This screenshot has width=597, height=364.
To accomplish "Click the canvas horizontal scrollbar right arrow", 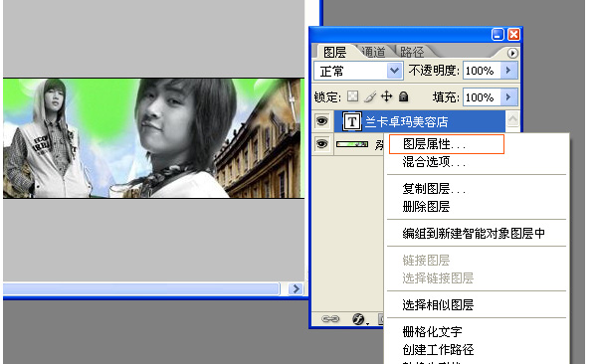I will pyautogui.click(x=296, y=289).
